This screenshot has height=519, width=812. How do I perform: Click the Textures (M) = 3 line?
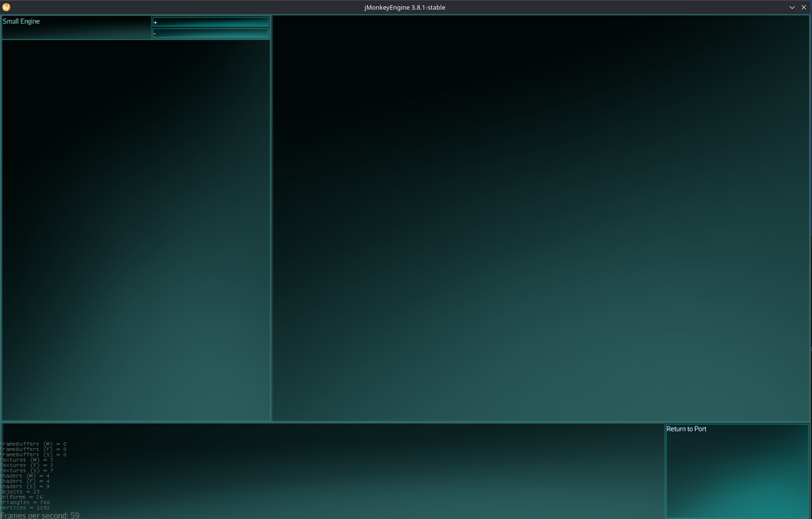pos(27,460)
